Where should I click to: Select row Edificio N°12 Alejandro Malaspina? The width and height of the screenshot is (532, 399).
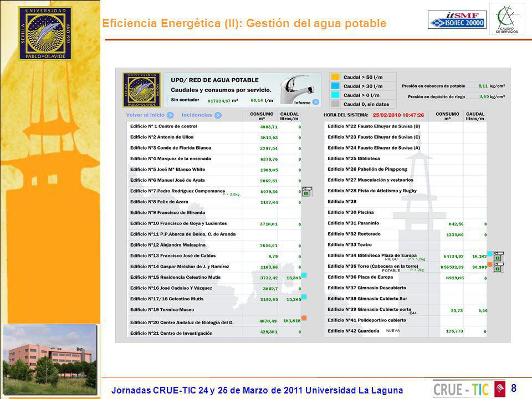click(x=214, y=245)
